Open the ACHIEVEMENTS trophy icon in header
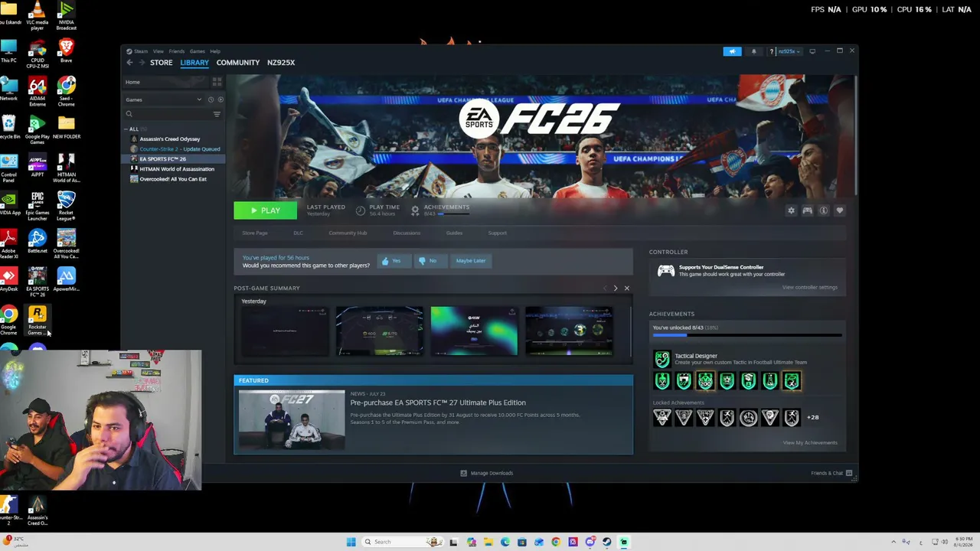 pos(415,210)
